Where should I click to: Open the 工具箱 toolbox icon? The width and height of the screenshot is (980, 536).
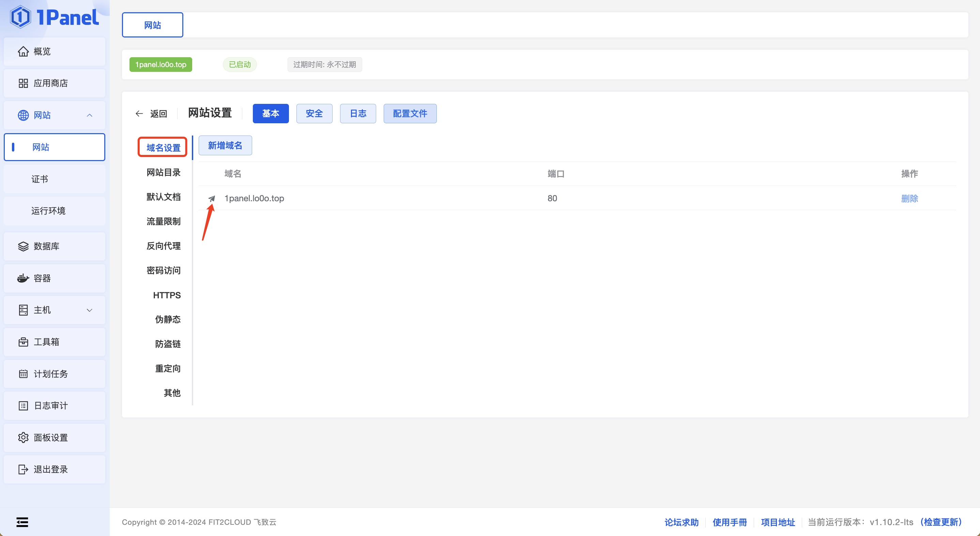coord(23,342)
